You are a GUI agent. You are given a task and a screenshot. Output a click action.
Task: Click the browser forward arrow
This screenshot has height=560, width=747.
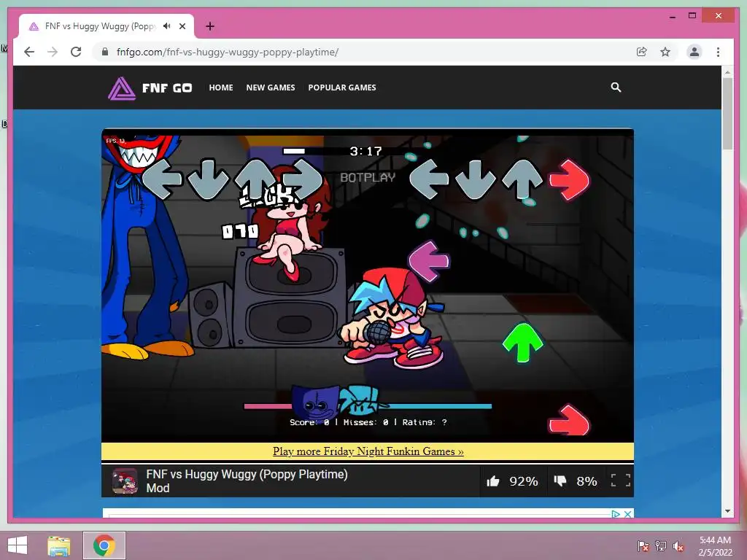point(53,52)
